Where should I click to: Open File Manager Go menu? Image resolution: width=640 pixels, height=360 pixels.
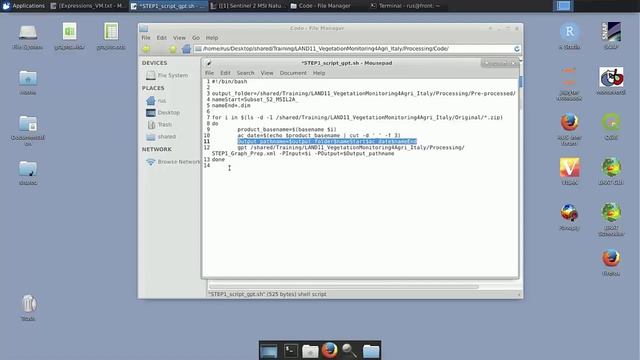(x=196, y=38)
